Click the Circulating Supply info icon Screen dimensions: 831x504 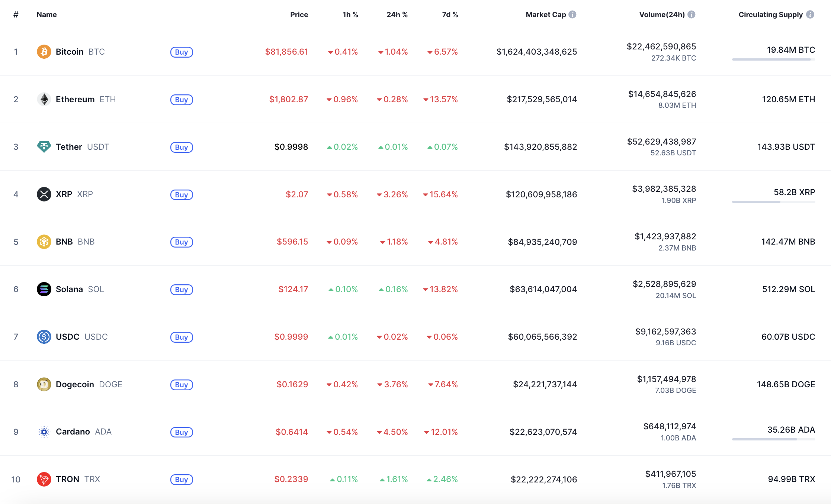click(x=810, y=14)
